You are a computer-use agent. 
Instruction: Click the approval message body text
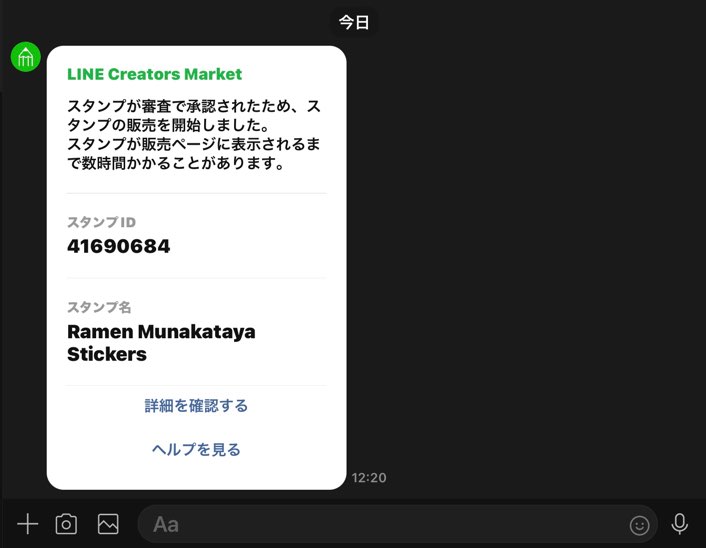pyautogui.click(x=194, y=134)
